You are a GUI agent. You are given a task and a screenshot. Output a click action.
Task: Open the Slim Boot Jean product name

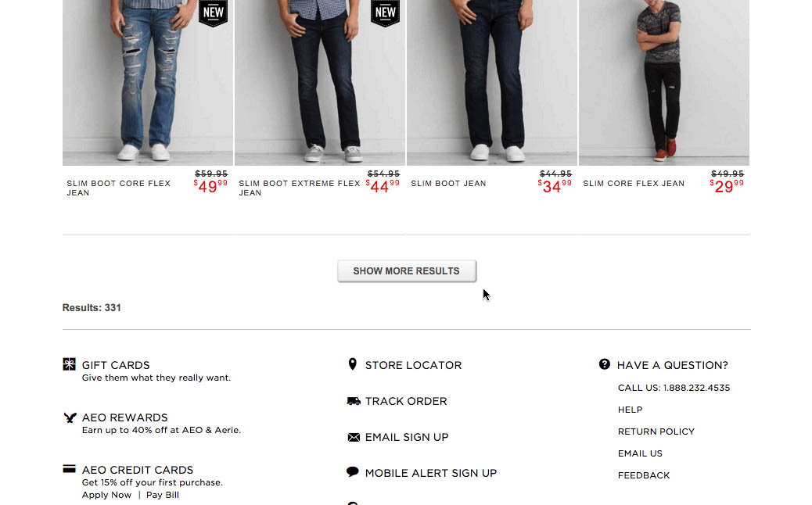coord(448,184)
